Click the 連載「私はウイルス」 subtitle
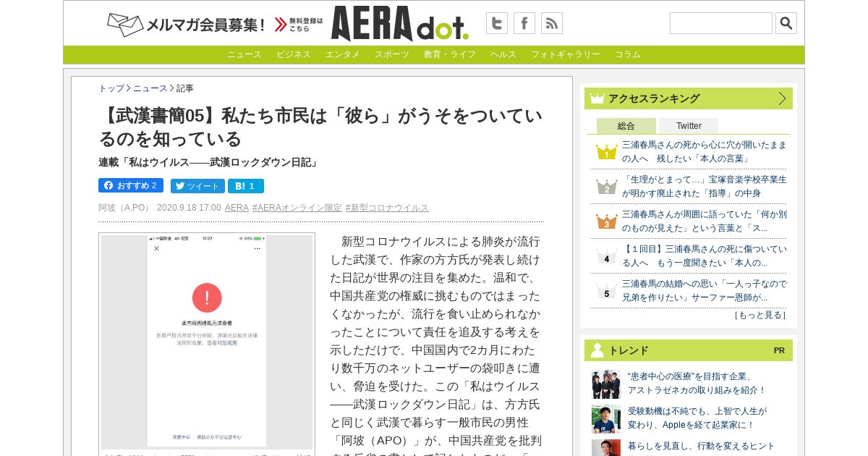Image resolution: width=868 pixels, height=456 pixels. click(209, 162)
